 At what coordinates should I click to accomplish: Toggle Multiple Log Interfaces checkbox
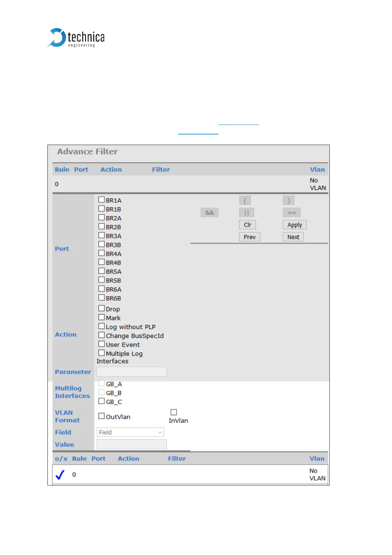pyautogui.click(x=101, y=353)
